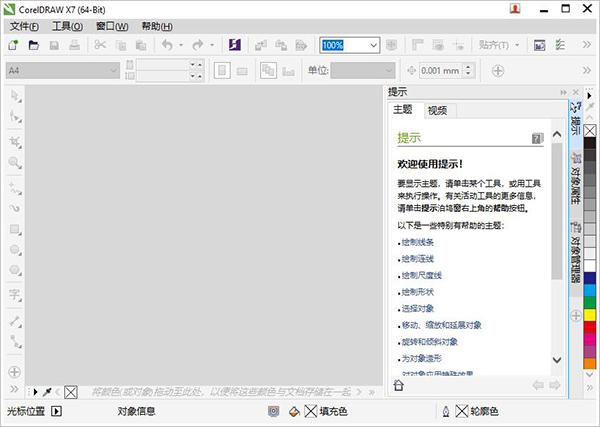
Task: Click the application launcher icon
Action: pyautogui.click(x=540, y=45)
